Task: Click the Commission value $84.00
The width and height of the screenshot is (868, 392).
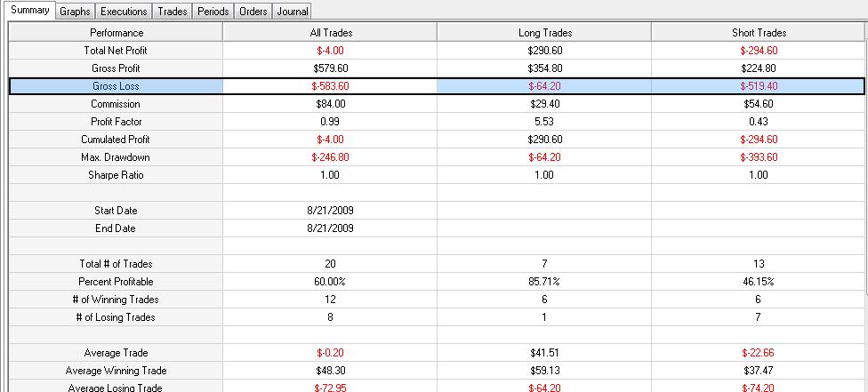Action: click(x=331, y=103)
